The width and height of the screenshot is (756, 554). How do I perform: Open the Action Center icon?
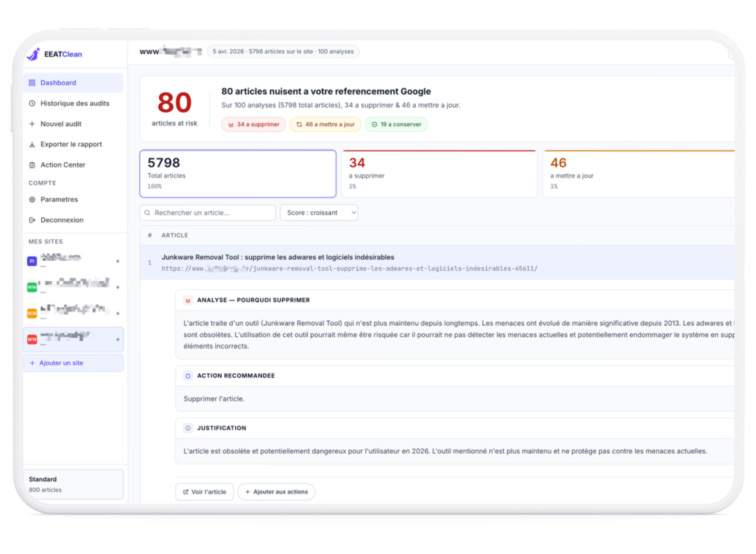tap(32, 165)
